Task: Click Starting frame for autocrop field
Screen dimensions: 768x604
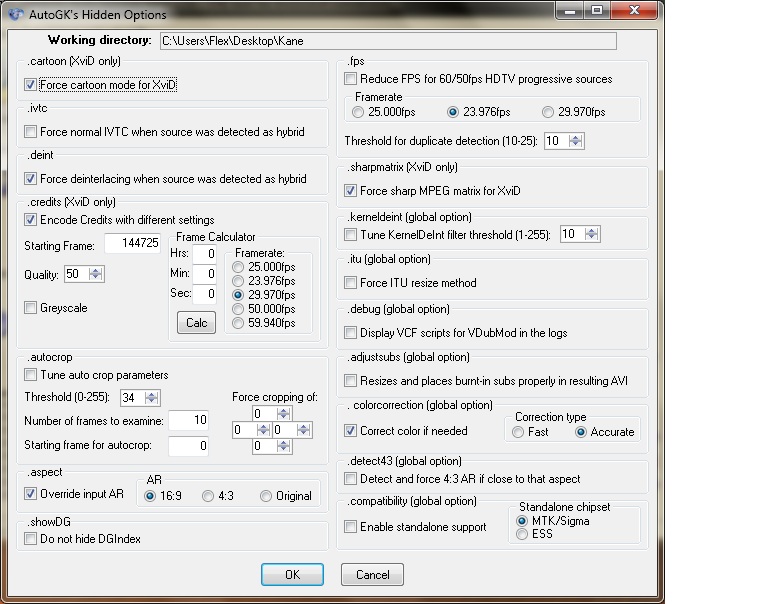Action: [x=189, y=446]
